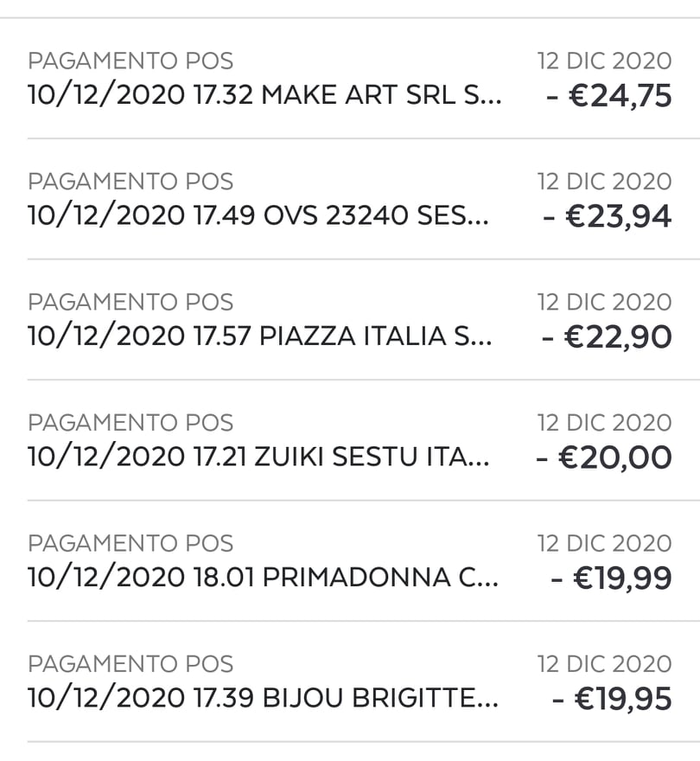Click PAGAMENTO POS label above OVS entry
The width and height of the screenshot is (700, 761).
point(130,182)
